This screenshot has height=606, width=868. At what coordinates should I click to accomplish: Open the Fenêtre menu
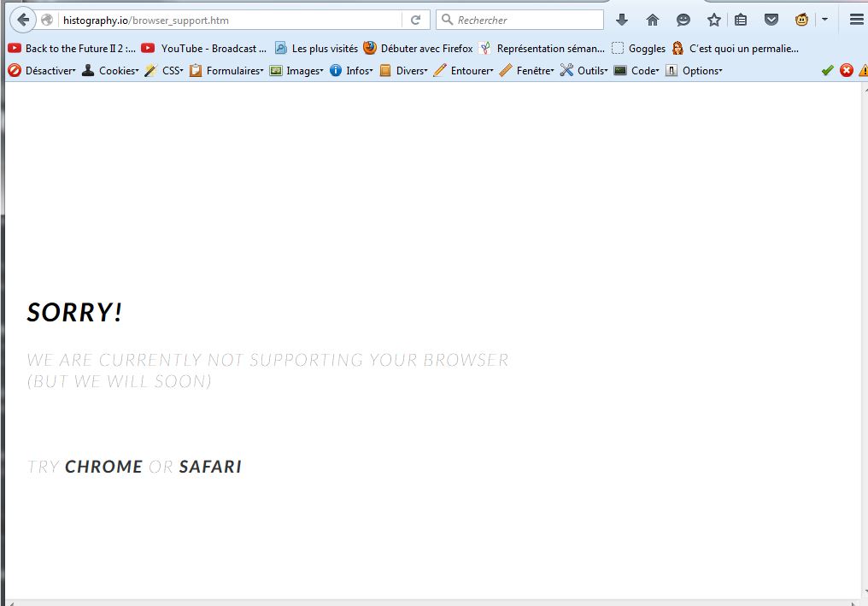click(x=526, y=71)
